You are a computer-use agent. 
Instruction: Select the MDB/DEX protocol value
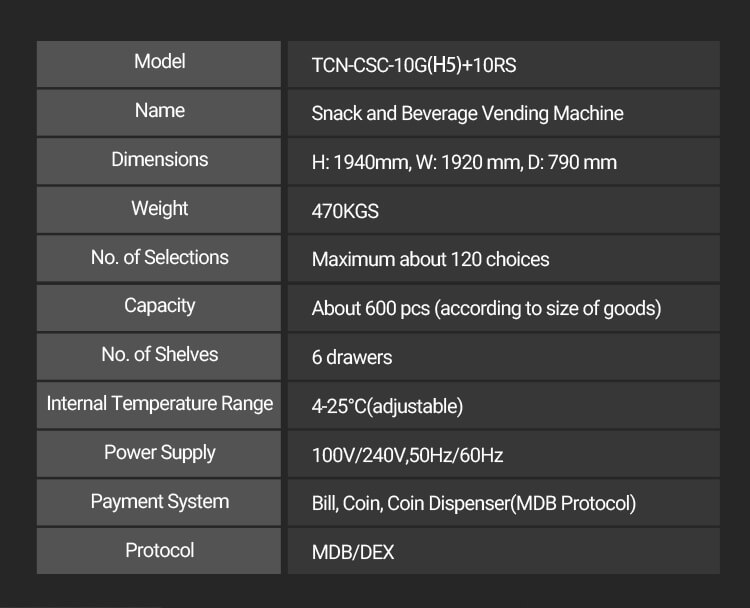tap(353, 553)
